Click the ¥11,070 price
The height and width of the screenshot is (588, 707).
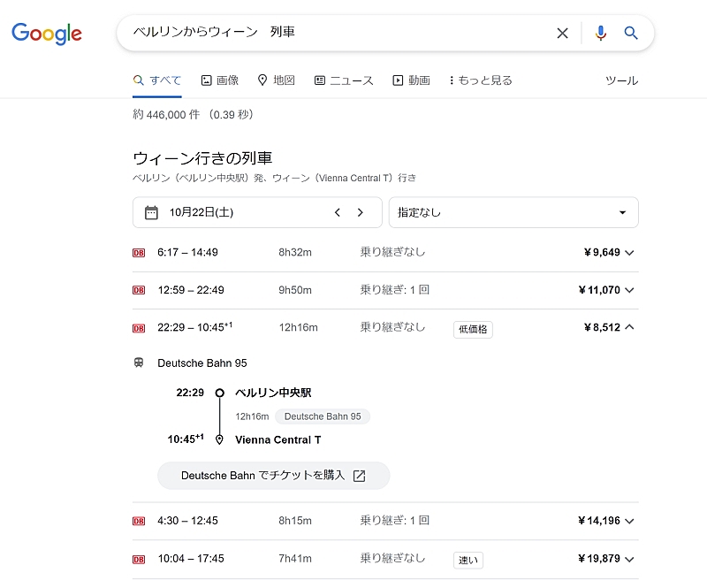[600, 290]
